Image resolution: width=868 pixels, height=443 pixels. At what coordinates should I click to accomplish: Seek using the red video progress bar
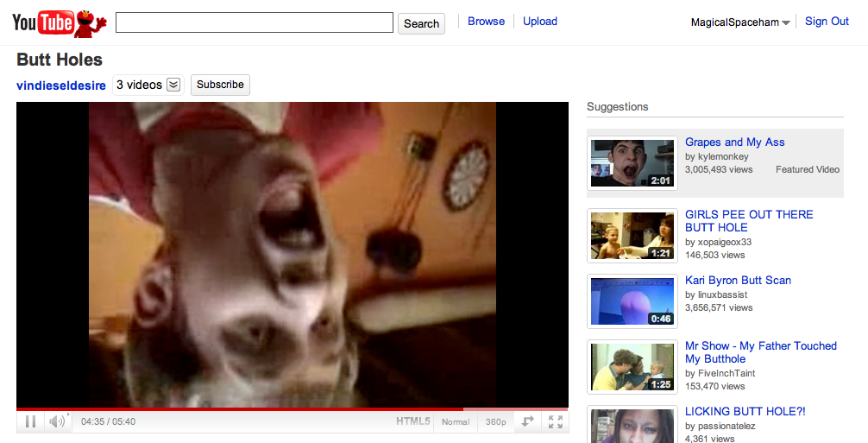point(259,408)
